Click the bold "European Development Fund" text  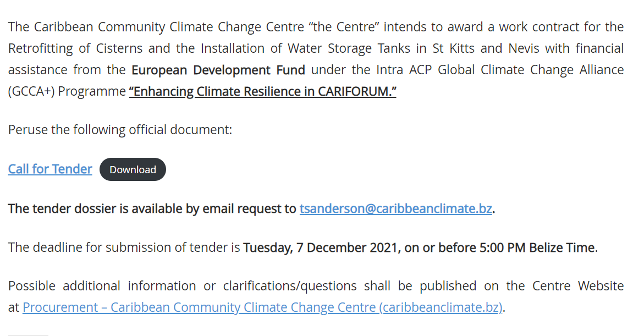[x=218, y=70]
